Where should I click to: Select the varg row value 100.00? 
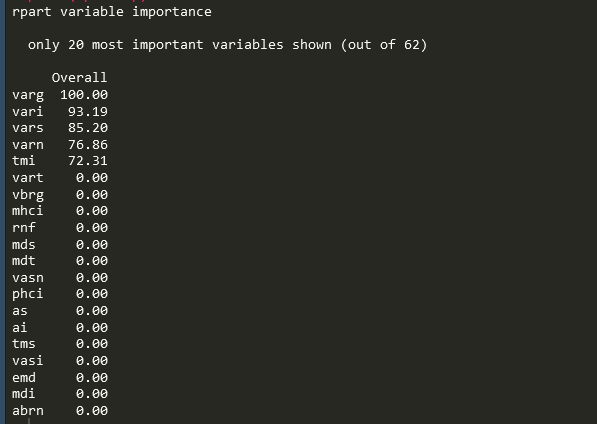[x=84, y=94]
